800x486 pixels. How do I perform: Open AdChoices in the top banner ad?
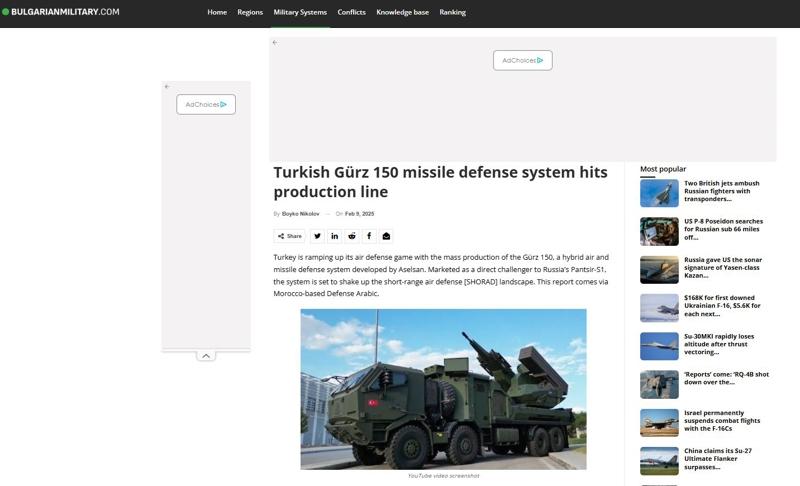[x=522, y=60]
